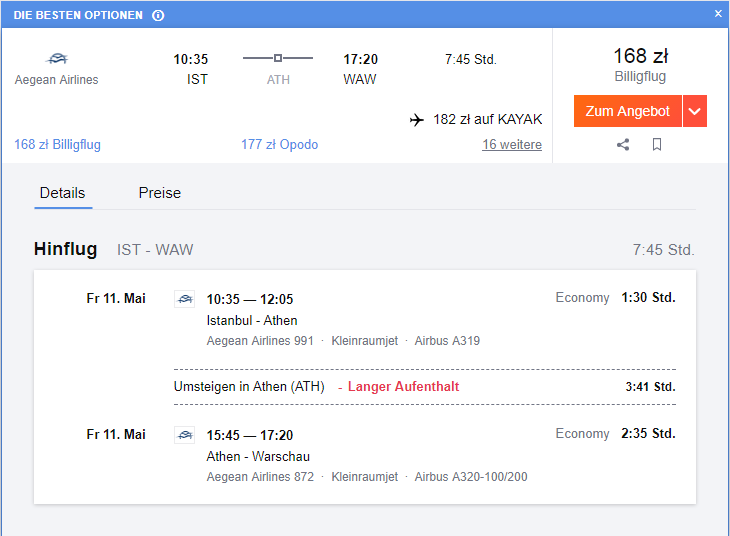The height and width of the screenshot is (536, 730).
Task: Open the 177 zł Opodo link
Action: [x=279, y=144]
